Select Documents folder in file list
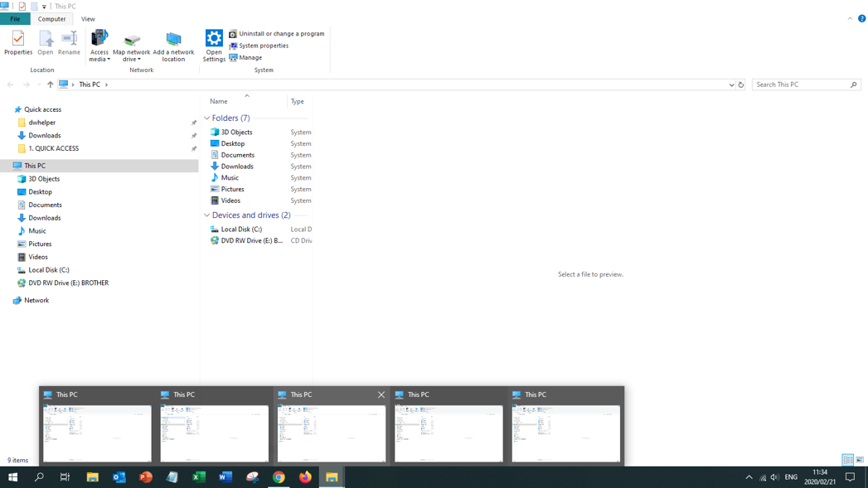 click(x=237, y=155)
